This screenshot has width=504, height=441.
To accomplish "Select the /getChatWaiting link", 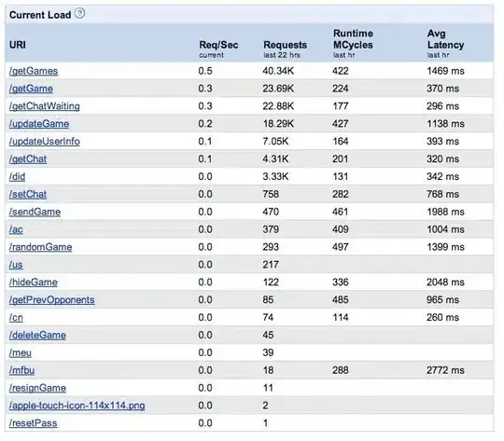I will (x=45, y=106).
